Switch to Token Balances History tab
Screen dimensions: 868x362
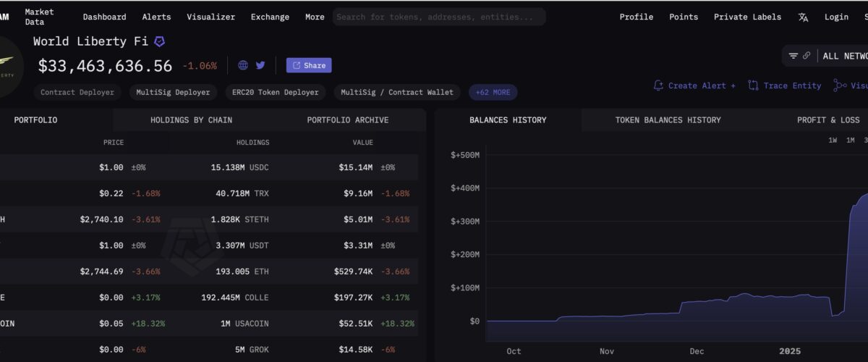click(x=668, y=119)
